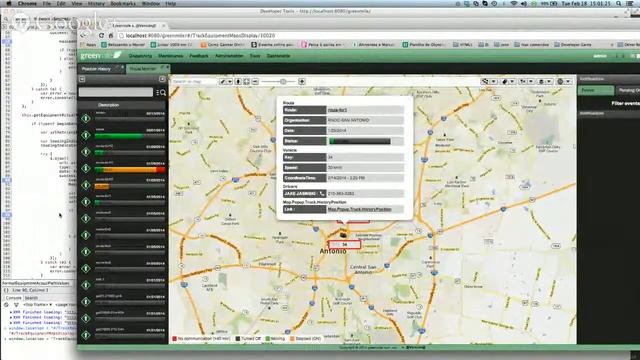This screenshot has height=360, width=640.
Task: Select route row with short orange bar
Action: coord(122,185)
